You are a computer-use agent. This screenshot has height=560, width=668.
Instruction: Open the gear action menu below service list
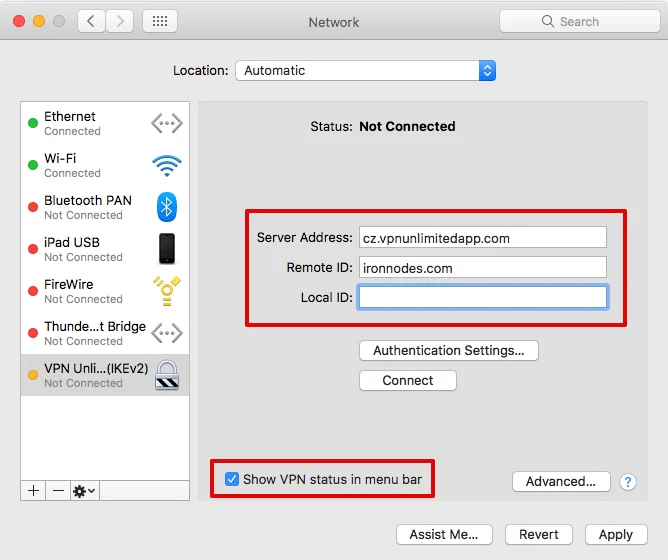tap(85, 491)
